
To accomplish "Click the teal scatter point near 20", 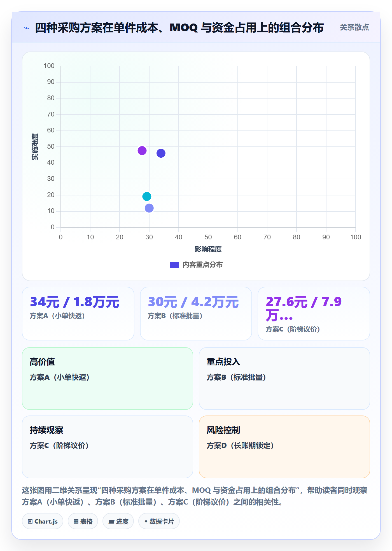I will 147,197.
